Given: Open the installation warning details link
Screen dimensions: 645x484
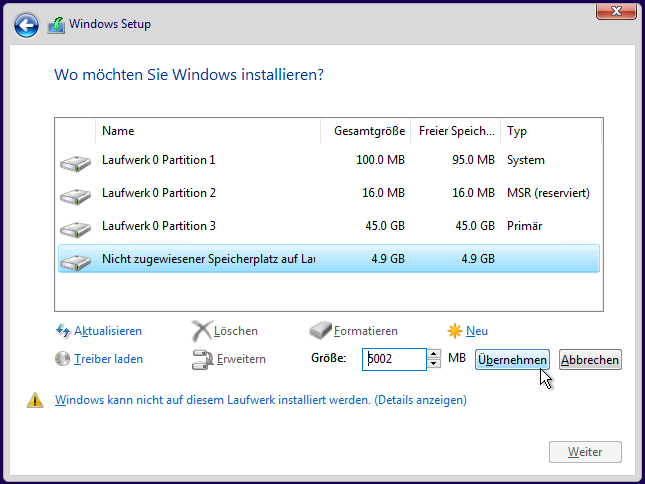Looking at the screenshot, I should point(261,400).
